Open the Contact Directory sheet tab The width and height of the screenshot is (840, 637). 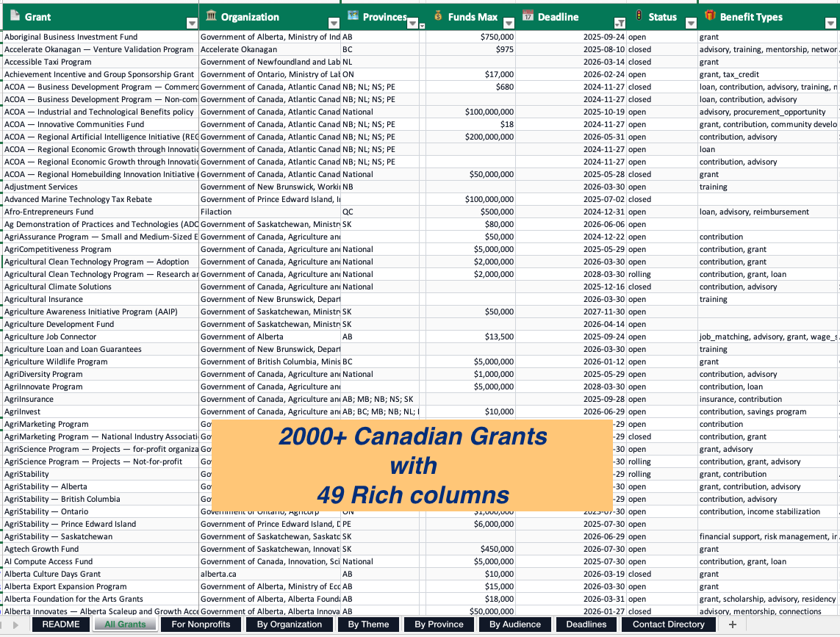pos(669,624)
